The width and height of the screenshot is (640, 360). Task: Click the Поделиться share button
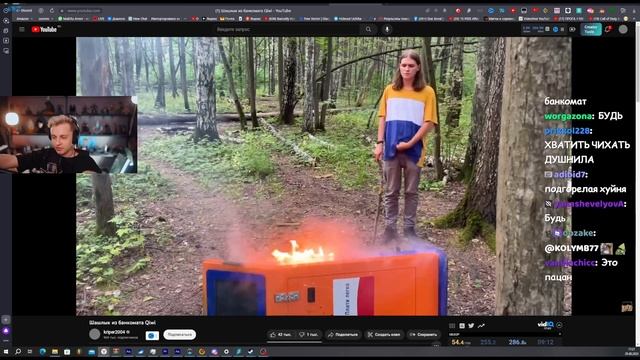pos(343,335)
